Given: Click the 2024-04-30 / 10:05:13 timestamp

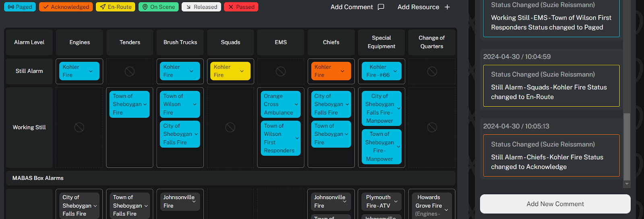Looking at the screenshot, I should click(516, 126).
